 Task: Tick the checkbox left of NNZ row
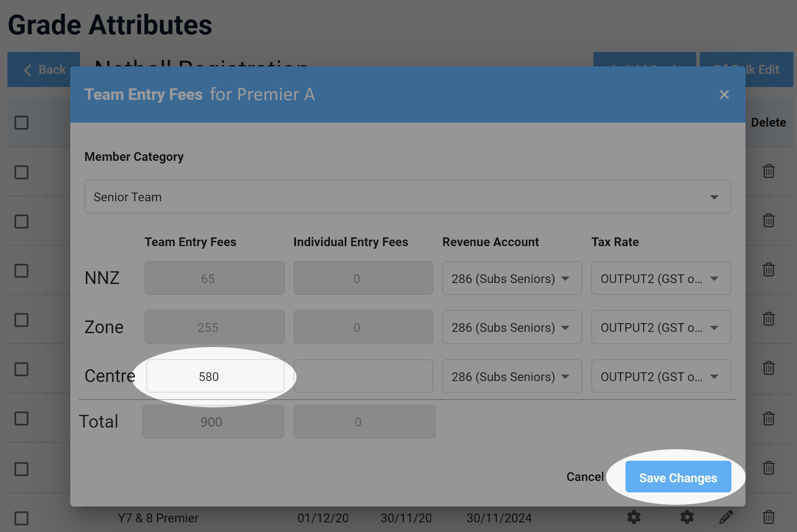(21, 271)
